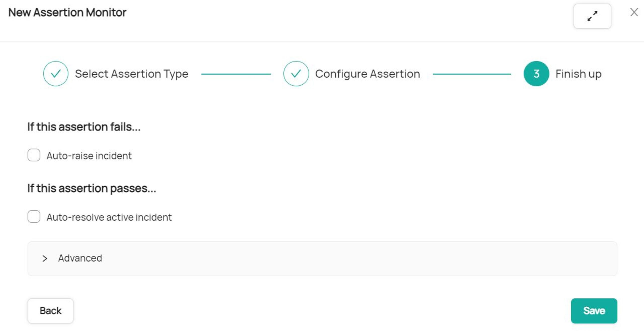Click the step 3 numbered circle
Screen dimensions: 644x333
536,74
